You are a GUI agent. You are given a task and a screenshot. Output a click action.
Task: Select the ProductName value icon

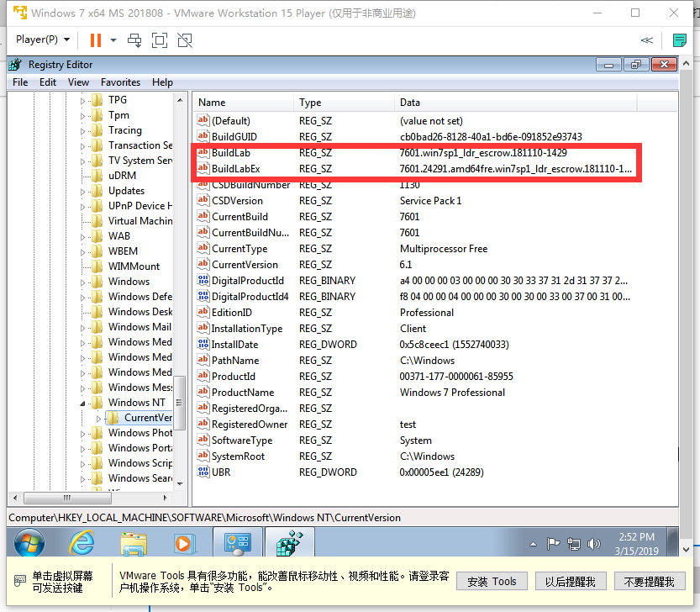click(203, 392)
